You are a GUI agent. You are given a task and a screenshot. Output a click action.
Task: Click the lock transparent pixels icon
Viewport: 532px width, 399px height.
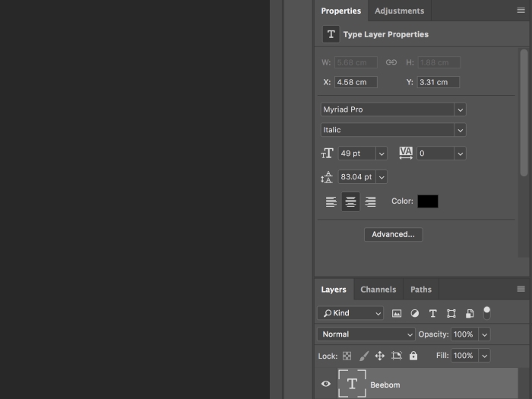point(347,356)
